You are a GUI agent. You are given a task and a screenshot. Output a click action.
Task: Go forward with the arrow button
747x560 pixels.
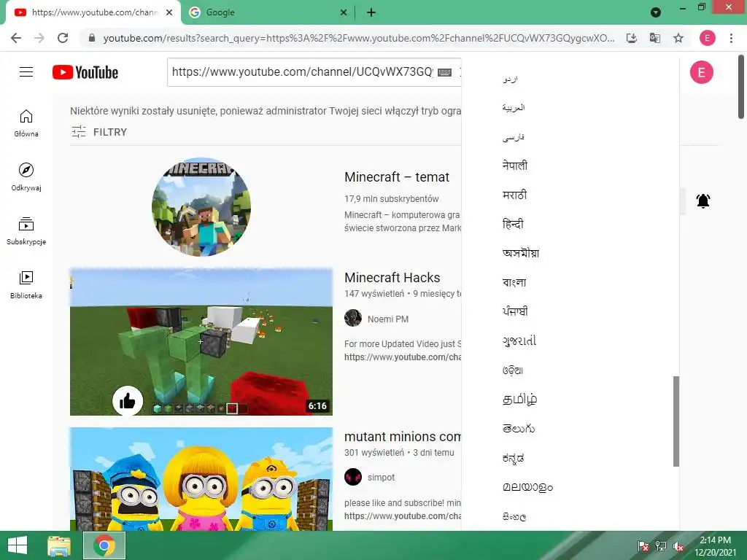point(39,38)
